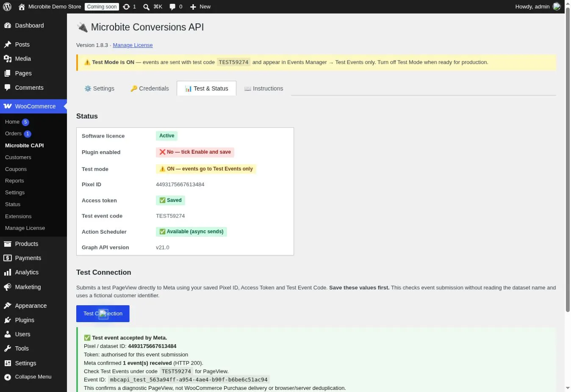Open the Extensions submenu item
The image size is (571, 392).
[x=18, y=216]
